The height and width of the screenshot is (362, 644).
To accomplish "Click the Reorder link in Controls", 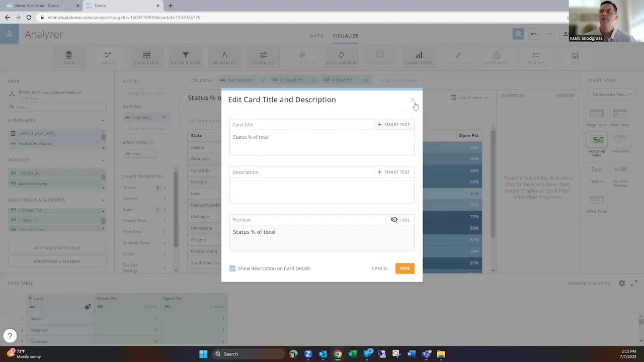I will click(565, 96).
